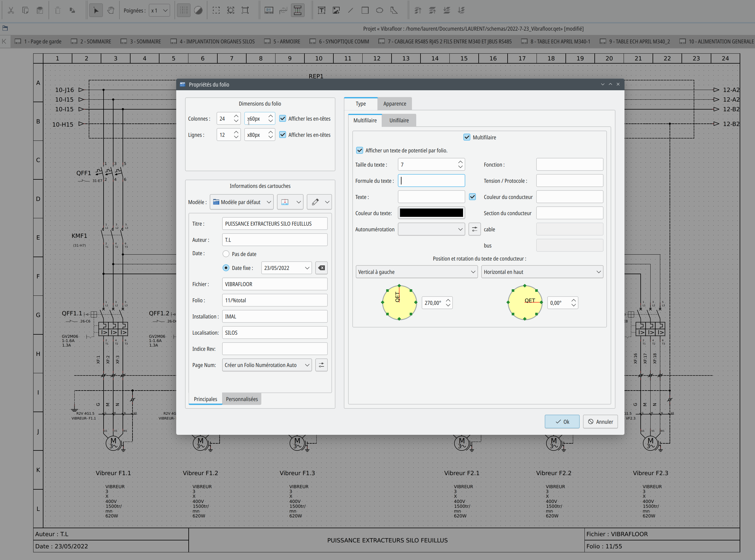The width and height of the screenshot is (755, 560).
Task: Increase the Colonnes count stepper
Action: click(x=236, y=116)
